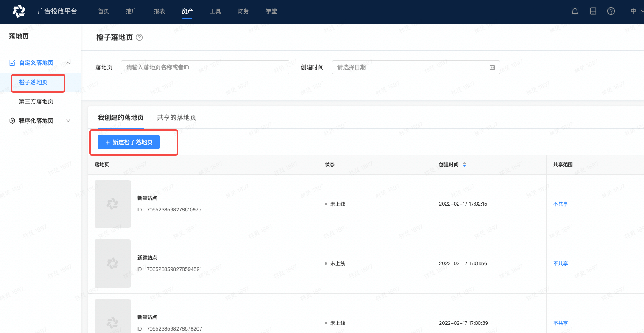The height and width of the screenshot is (333, 644).
Task: Focus landing page name or ID input
Action: click(205, 67)
